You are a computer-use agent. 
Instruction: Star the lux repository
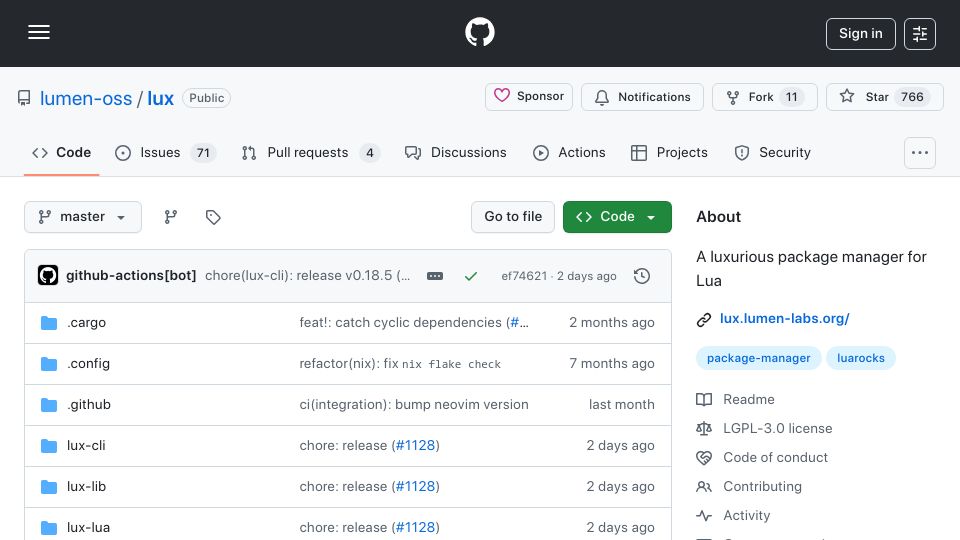pyautogui.click(x=885, y=97)
